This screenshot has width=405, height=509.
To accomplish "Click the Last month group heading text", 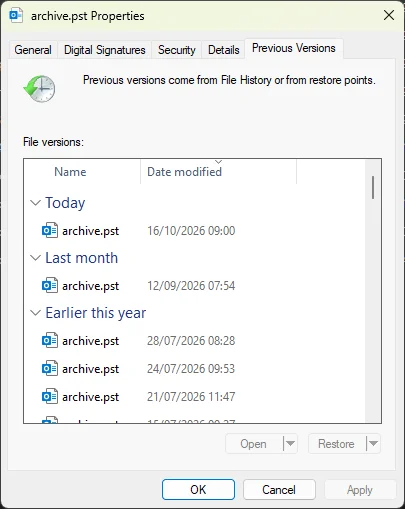I will (82, 258).
